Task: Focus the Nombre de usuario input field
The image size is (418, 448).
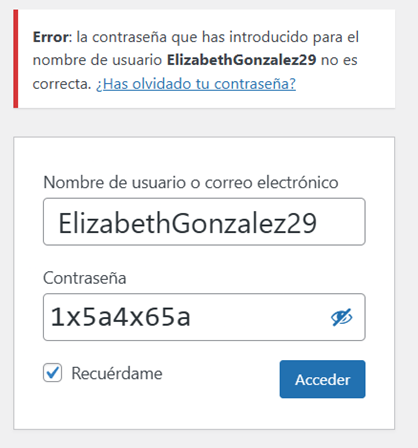Action: (x=204, y=222)
